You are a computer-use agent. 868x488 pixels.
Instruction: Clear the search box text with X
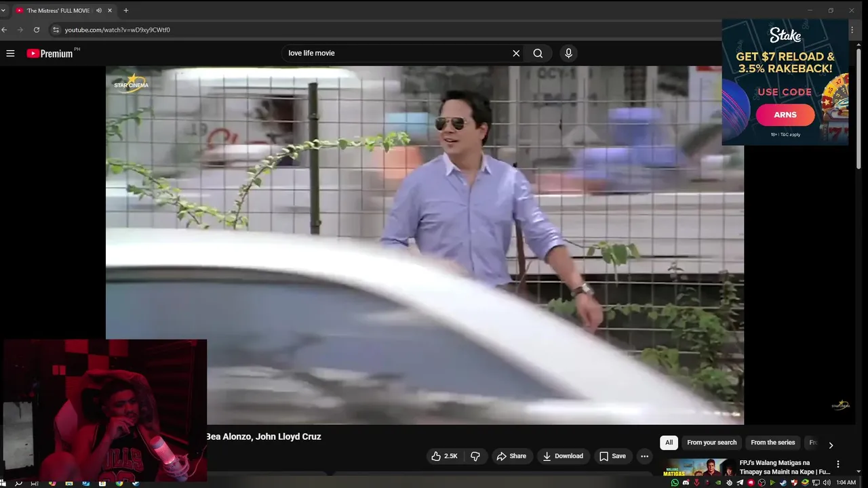pyautogui.click(x=516, y=53)
